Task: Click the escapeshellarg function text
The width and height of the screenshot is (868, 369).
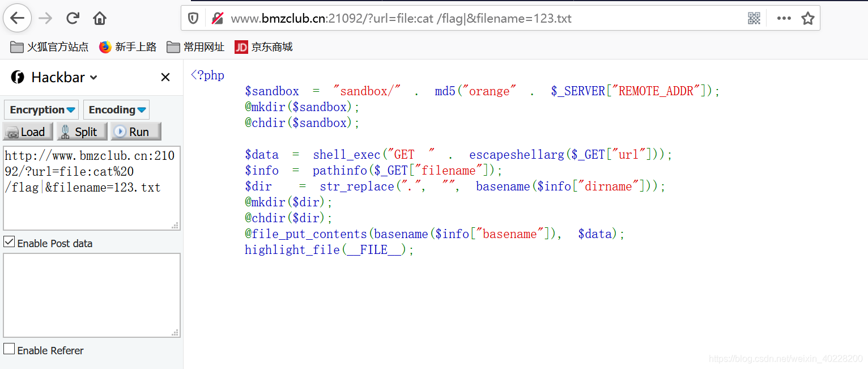Action: [517, 154]
